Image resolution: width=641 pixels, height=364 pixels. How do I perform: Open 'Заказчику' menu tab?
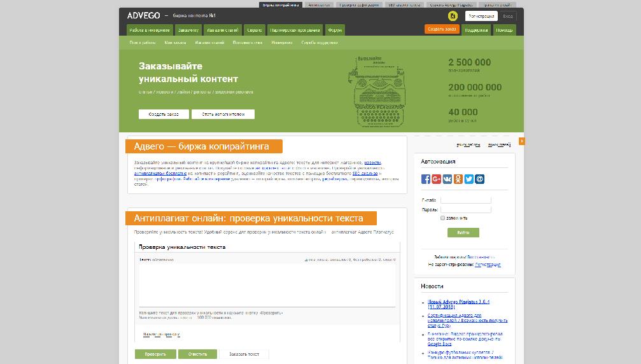pyautogui.click(x=188, y=31)
